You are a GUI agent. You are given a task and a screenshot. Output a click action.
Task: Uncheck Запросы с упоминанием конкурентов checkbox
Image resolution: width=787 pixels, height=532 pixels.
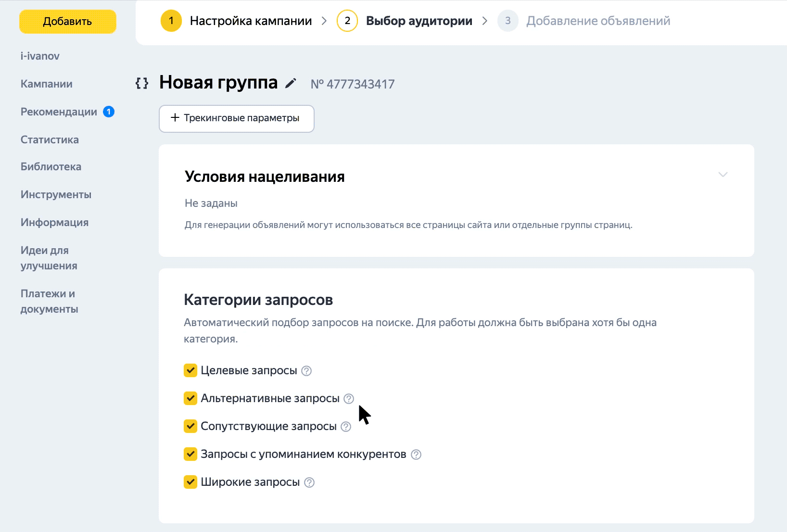click(x=190, y=454)
